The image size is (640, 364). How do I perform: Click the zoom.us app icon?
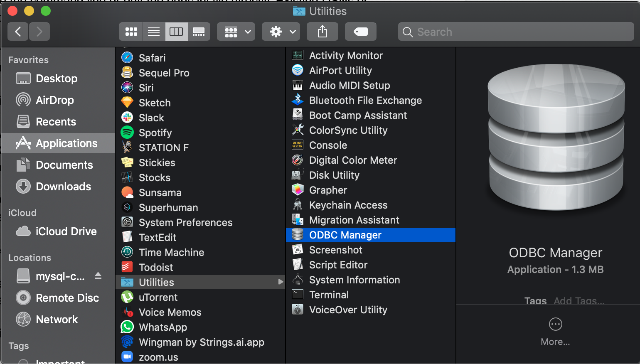pyautogui.click(x=127, y=357)
